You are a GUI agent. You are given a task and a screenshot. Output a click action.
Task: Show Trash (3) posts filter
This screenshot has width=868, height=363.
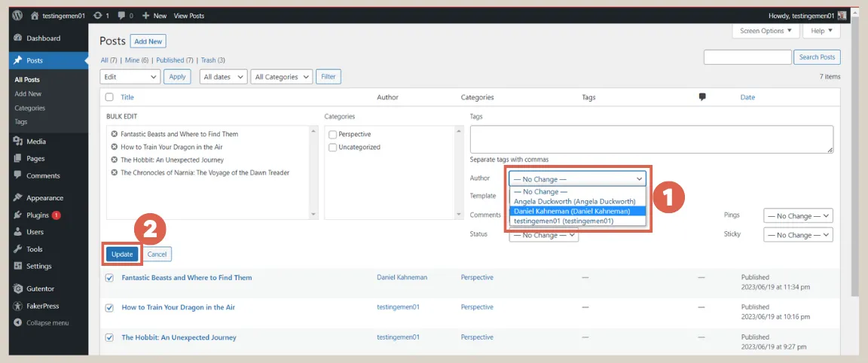pos(212,59)
